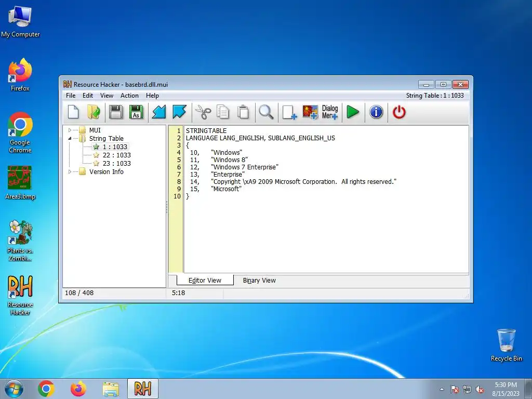
Task: Expand the MUI tree folder arrow
Action: point(70,130)
